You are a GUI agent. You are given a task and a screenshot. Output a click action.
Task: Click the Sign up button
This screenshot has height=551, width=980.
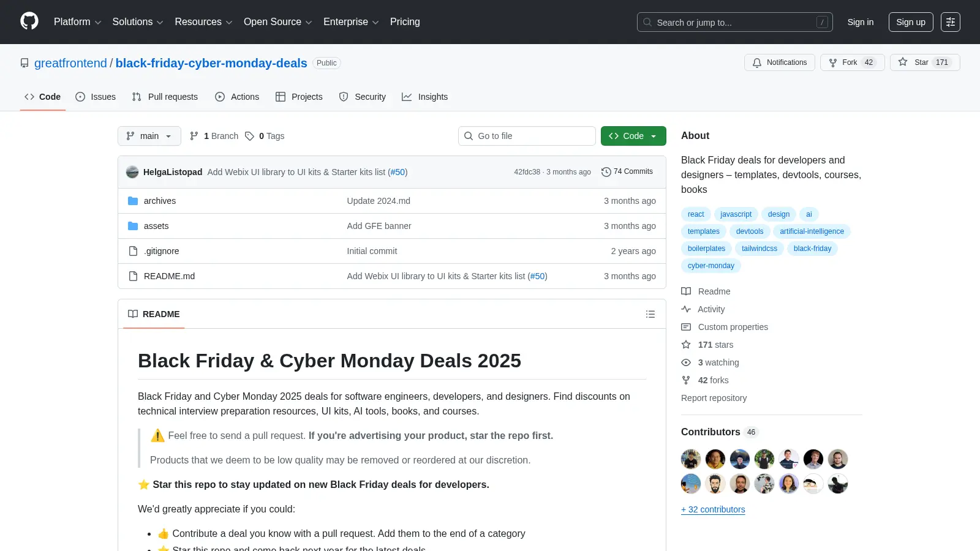911,22
